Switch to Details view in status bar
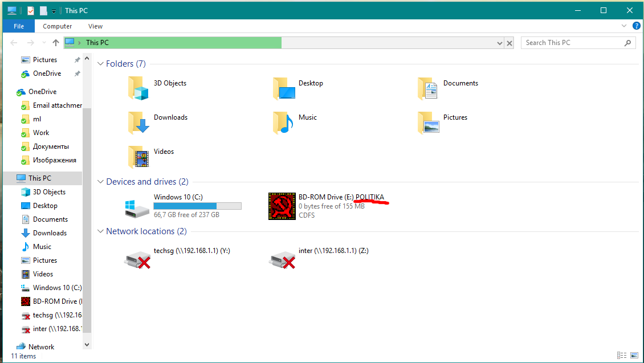This screenshot has width=644, height=363. (622, 355)
